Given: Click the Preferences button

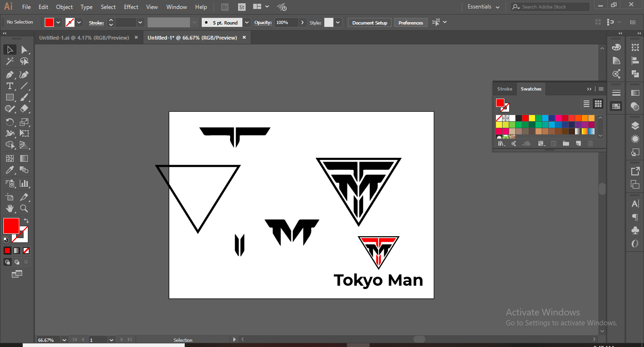Looking at the screenshot, I should tap(411, 23).
